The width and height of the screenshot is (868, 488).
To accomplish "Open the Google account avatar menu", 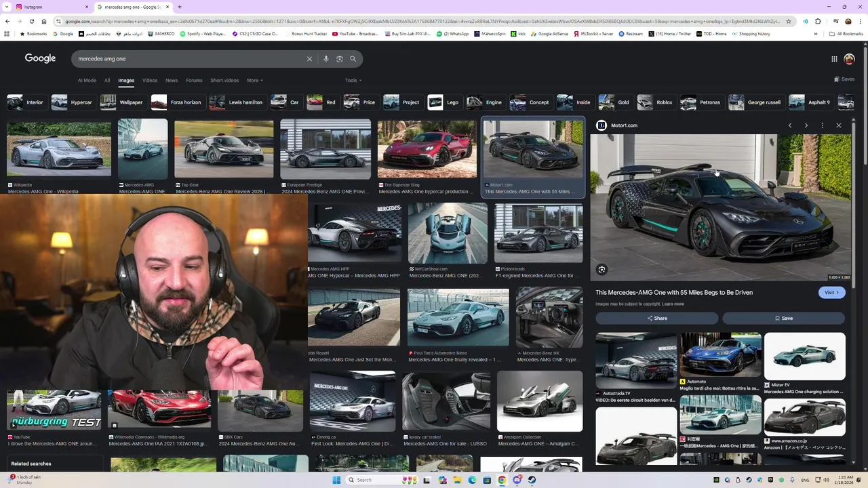I will (849, 59).
